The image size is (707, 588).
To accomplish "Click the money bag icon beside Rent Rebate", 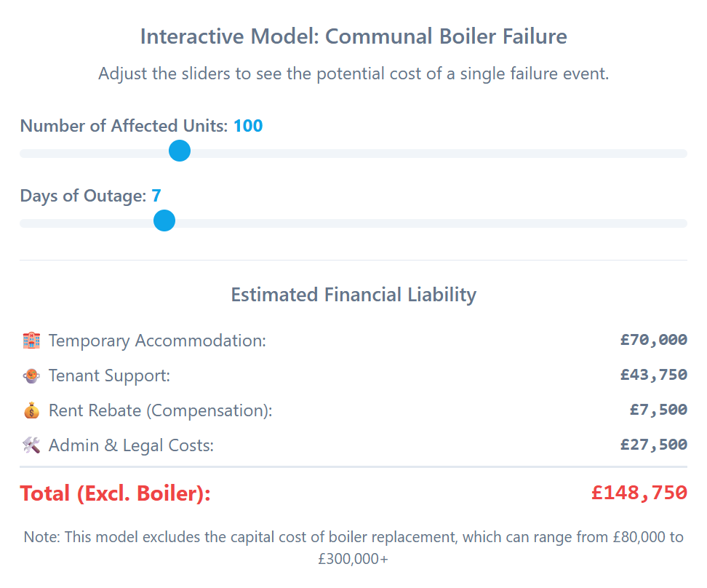I will pos(31,410).
